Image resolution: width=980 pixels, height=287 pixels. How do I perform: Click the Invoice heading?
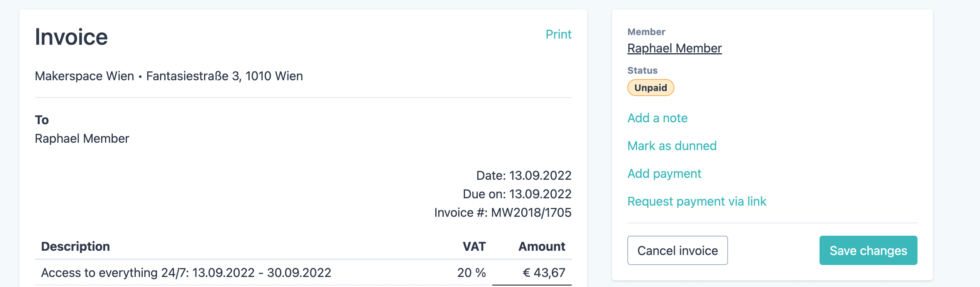[x=71, y=37]
